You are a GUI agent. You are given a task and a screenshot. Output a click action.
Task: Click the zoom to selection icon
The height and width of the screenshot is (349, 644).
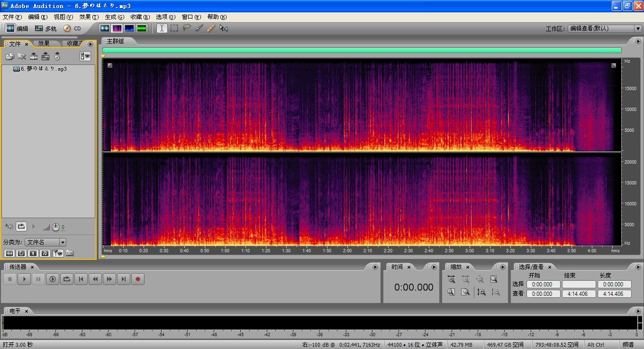tap(494, 279)
